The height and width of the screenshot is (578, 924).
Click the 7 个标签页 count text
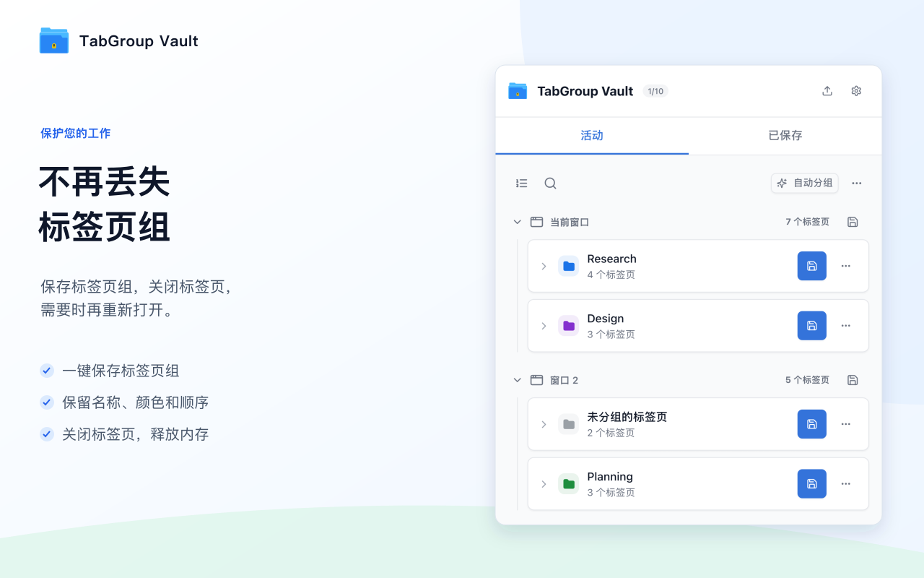click(x=808, y=222)
